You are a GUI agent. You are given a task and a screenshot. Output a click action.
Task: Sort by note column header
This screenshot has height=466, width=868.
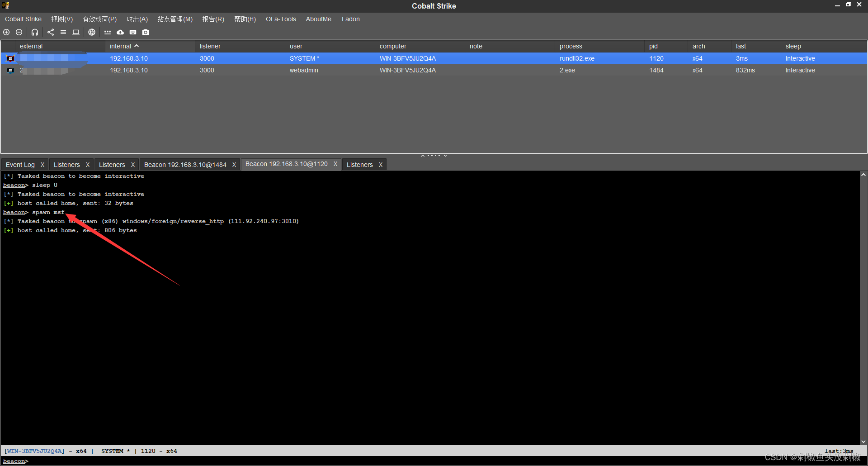point(510,46)
